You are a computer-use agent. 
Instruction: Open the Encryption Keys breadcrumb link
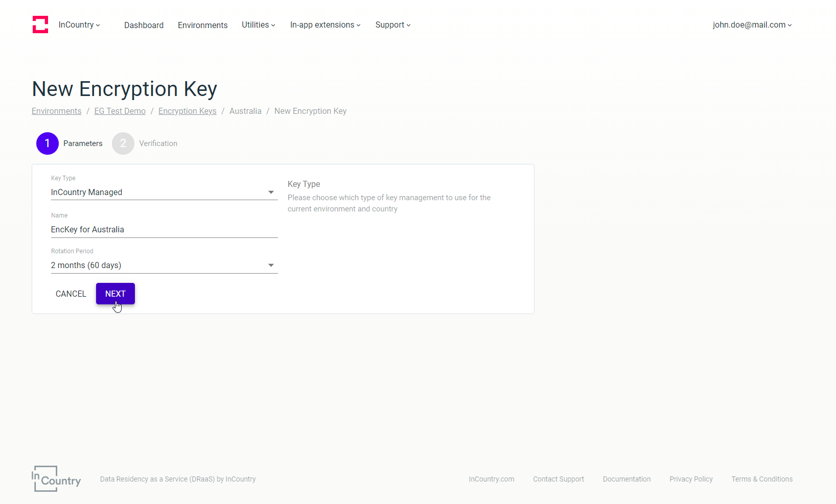coord(187,111)
